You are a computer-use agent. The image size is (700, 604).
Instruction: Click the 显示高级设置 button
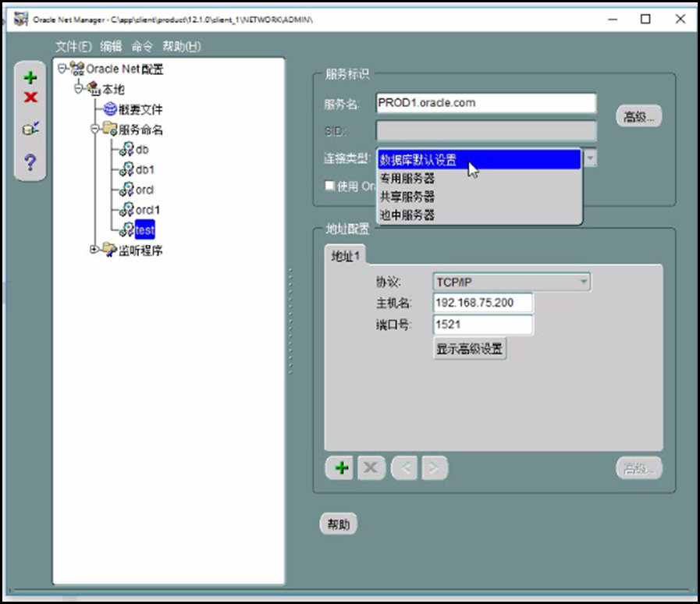click(x=470, y=349)
